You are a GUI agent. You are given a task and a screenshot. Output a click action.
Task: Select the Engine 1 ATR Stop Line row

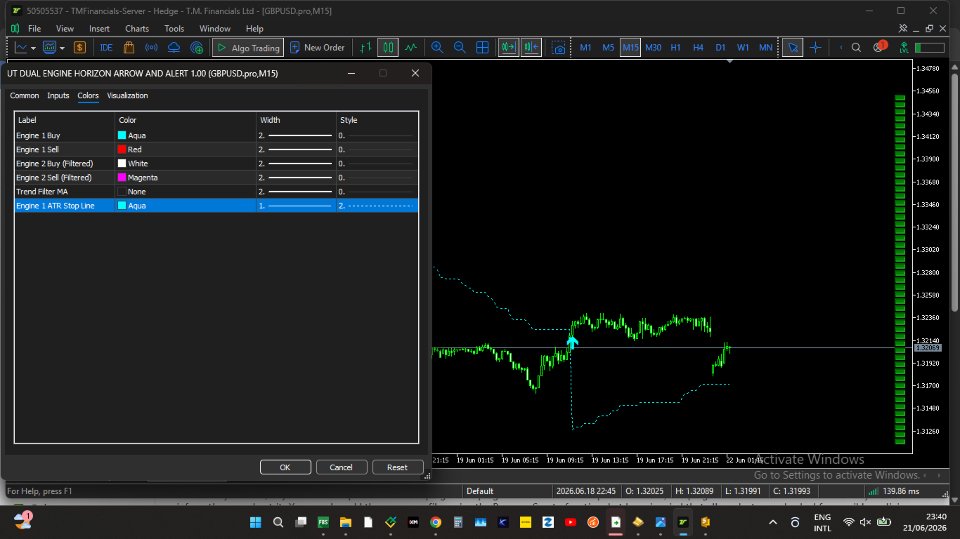216,206
